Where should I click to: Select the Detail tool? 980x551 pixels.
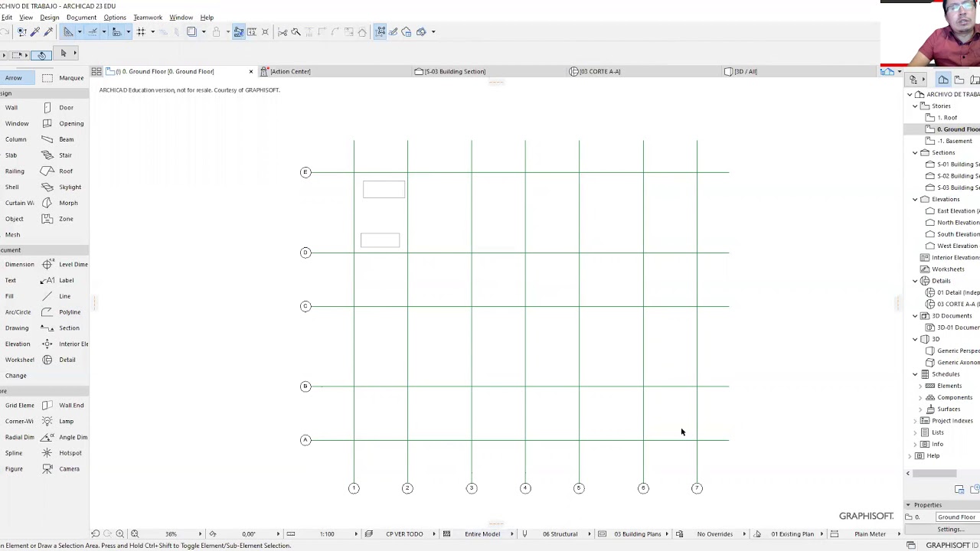click(x=59, y=360)
